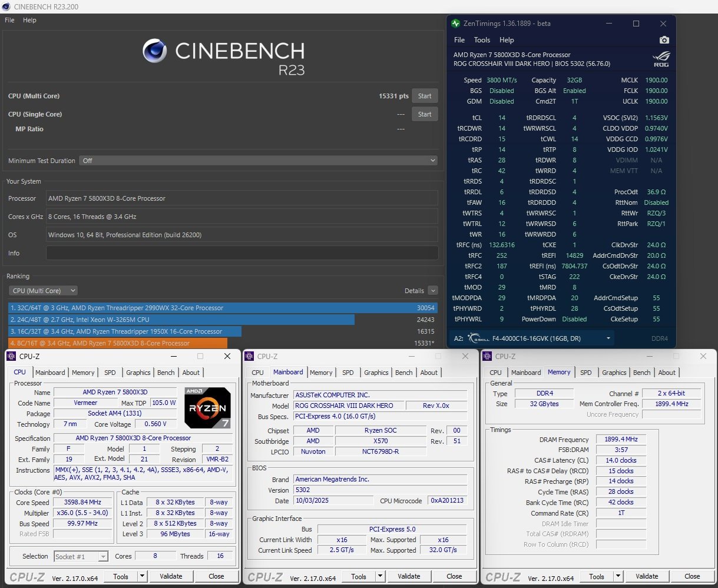
Task: Click the 15331 pts multi core score
Action: [x=393, y=96]
